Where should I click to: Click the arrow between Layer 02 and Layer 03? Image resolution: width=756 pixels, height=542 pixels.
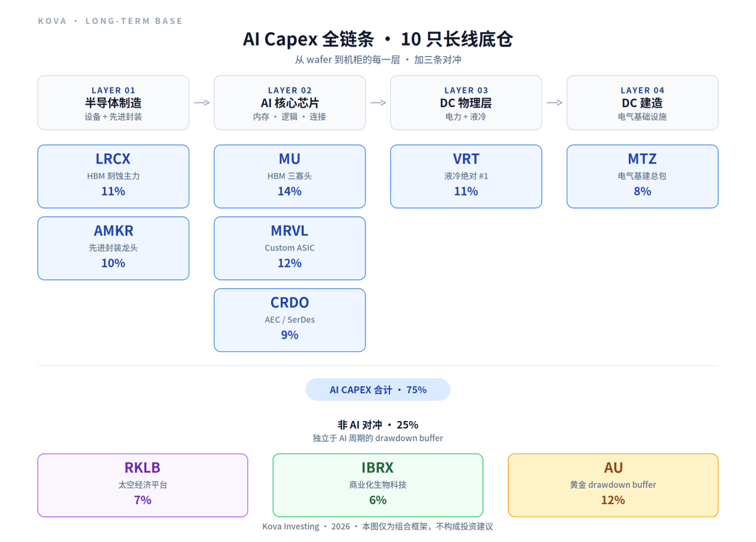[378, 103]
